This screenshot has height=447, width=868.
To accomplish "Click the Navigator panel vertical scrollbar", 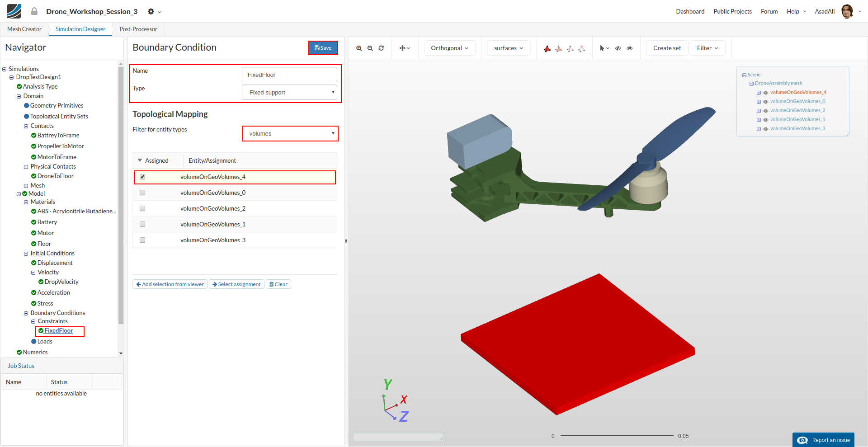I will coord(121,194).
